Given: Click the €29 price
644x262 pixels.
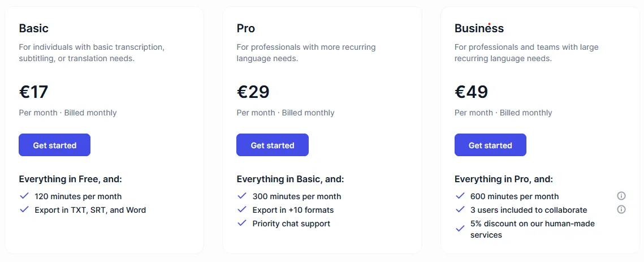Looking at the screenshot, I should tap(253, 92).
